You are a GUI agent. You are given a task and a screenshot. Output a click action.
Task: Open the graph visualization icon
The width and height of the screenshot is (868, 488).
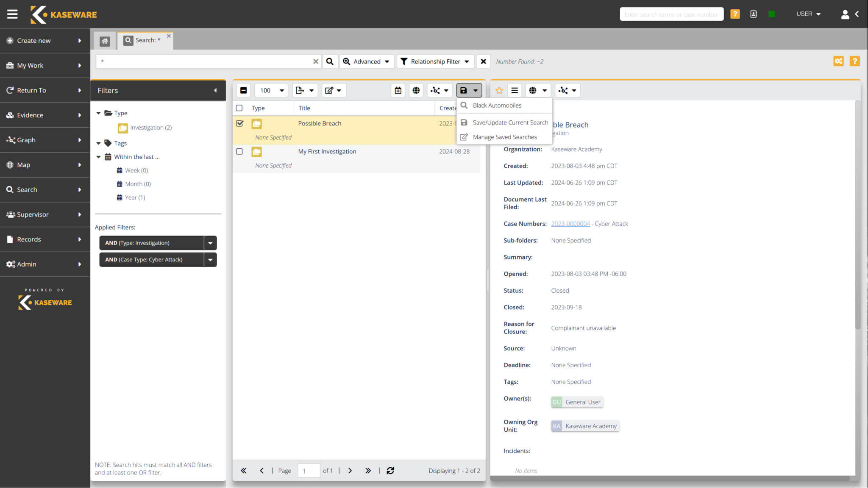(436, 90)
